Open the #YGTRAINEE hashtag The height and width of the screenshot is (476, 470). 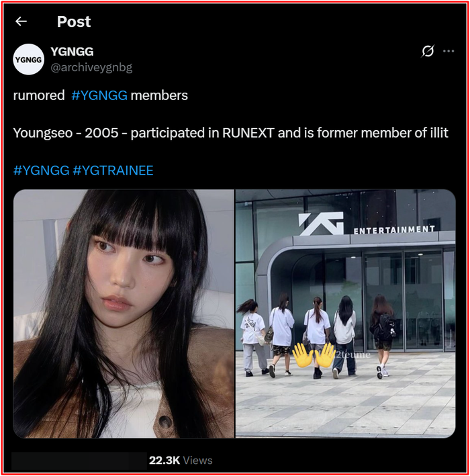pos(113,171)
